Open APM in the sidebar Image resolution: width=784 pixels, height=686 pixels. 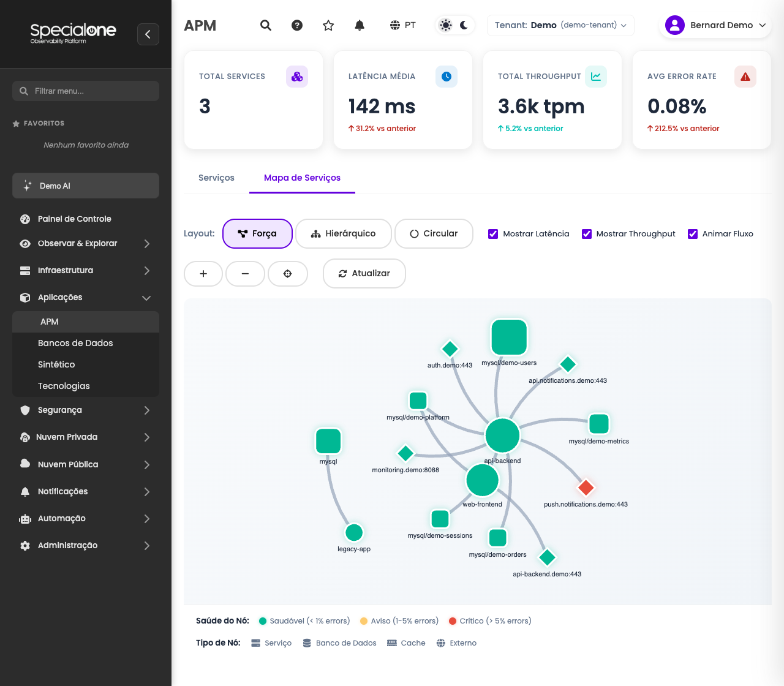click(x=86, y=322)
